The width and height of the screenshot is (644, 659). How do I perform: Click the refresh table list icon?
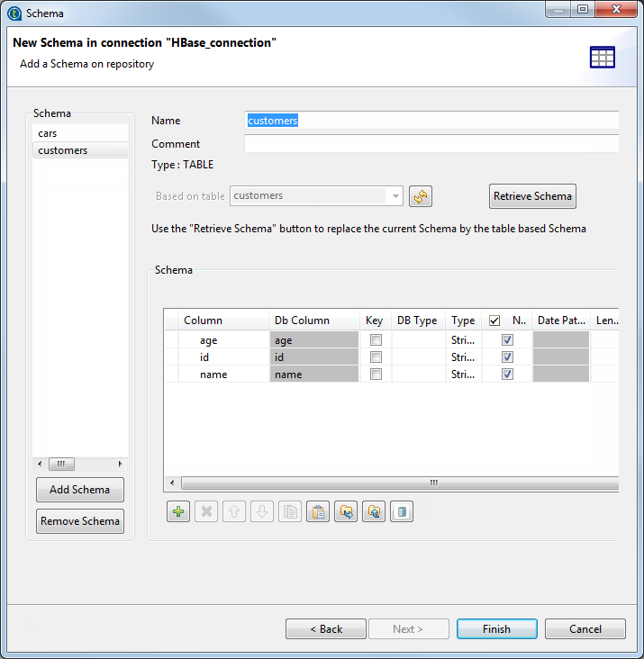(421, 196)
